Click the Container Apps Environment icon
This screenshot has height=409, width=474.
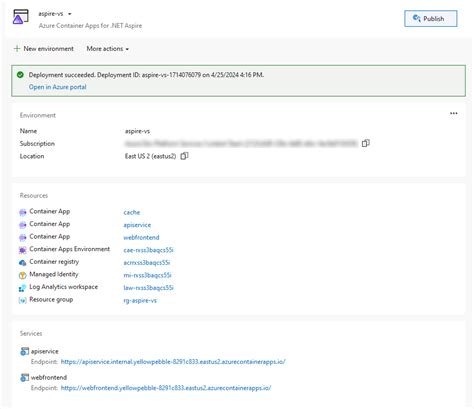tap(23, 250)
